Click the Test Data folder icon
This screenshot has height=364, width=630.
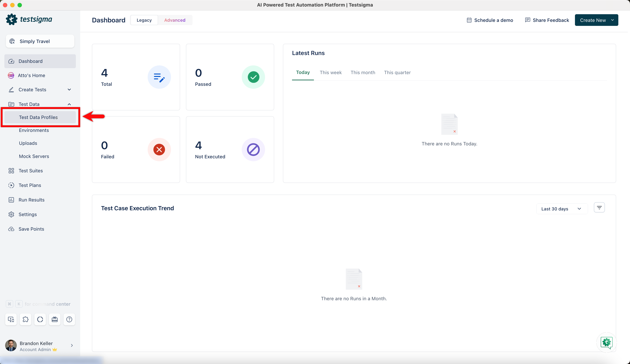[11, 104]
